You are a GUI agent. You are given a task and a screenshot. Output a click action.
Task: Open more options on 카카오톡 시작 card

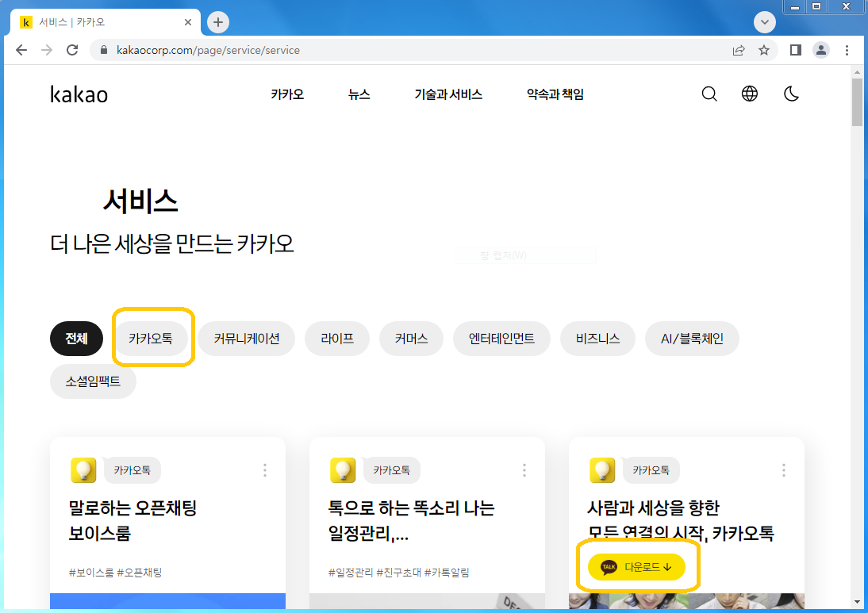coord(783,470)
